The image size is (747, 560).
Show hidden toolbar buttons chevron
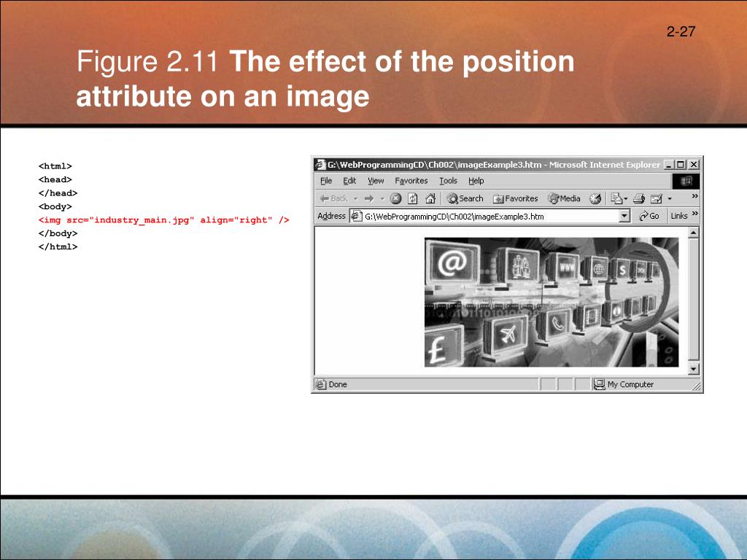click(694, 195)
